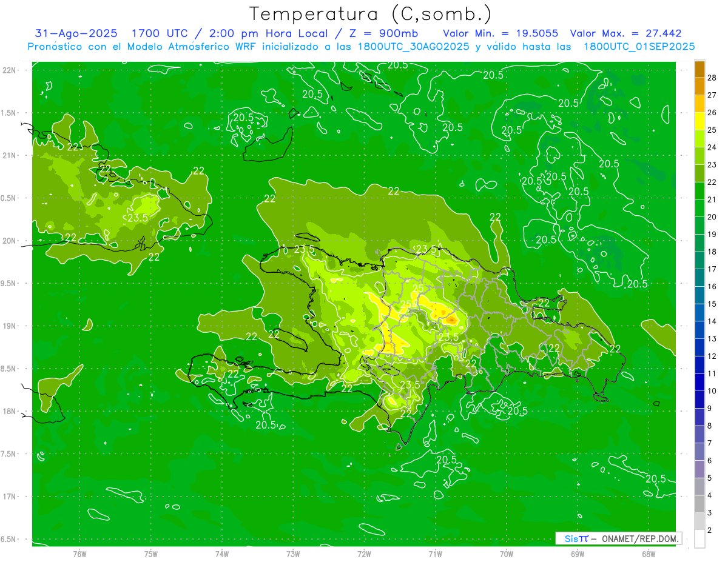
Task: Click the yellow colorbar segment between 25 and 26
Action: pyautogui.click(x=699, y=121)
